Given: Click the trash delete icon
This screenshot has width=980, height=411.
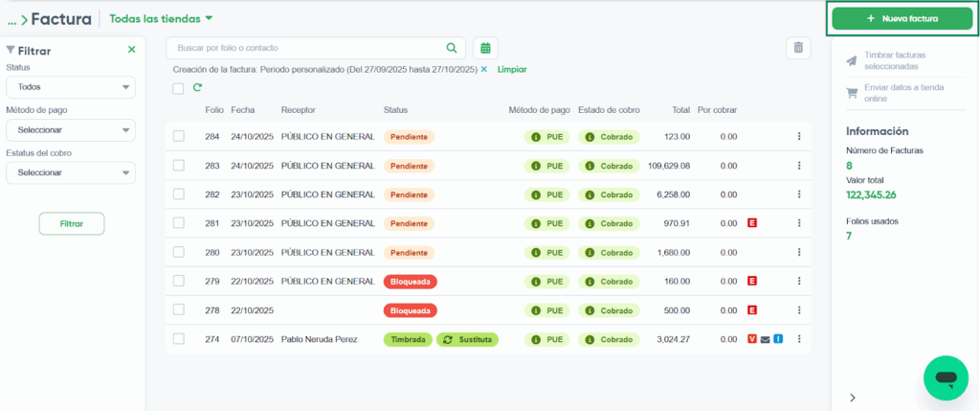Looking at the screenshot, I should click(x=798, y=48).
